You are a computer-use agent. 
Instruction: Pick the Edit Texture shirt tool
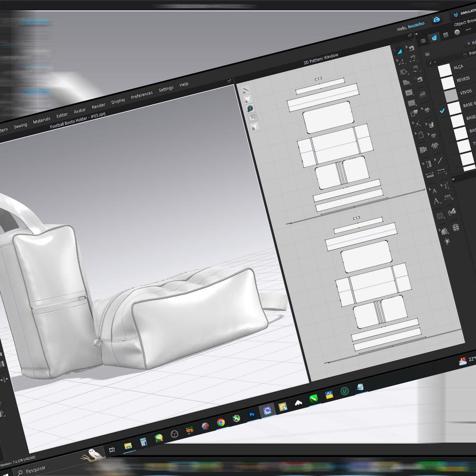pos(426,110)
